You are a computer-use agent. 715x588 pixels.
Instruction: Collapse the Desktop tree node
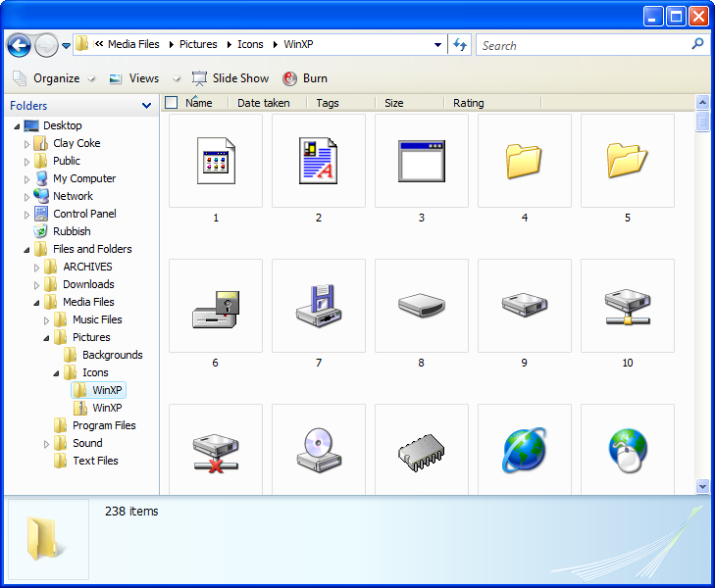tap(17, 126)
